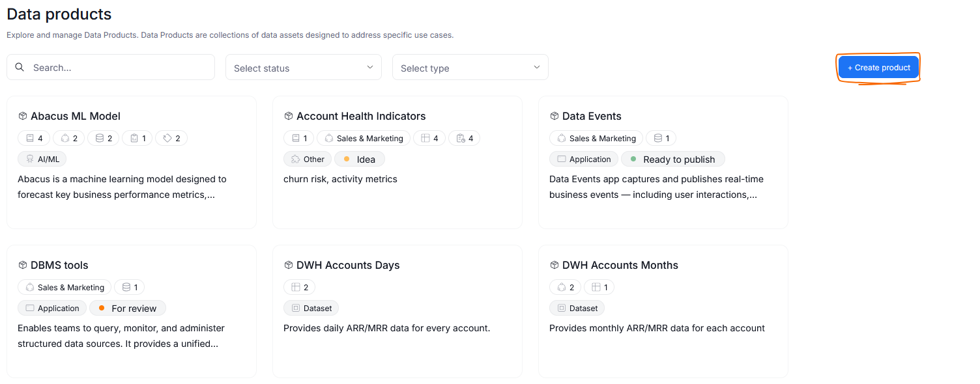Click the 'Provides monthly ARR/MRR data' description

click(x=657, y=328)
